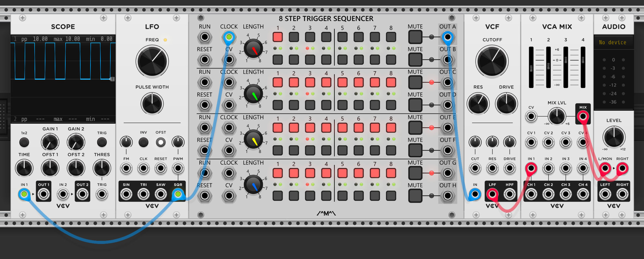Toggle step 3 in OUT B row
The image size is (644, 259).
coord(310,60)
